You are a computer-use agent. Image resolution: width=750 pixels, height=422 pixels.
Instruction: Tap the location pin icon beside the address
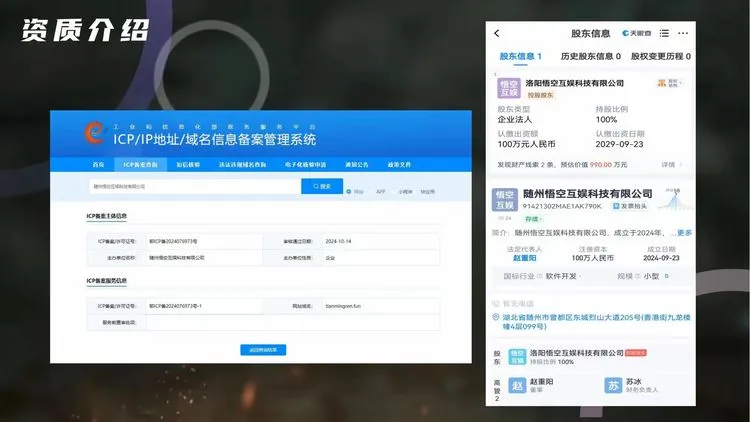point(496,317)
